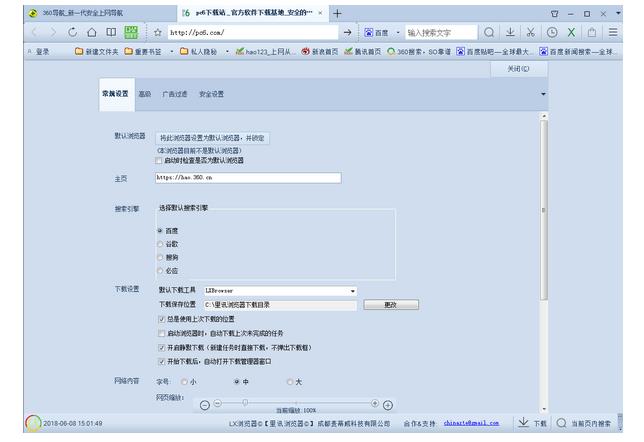Click the magnifier search icon in toolbar
The image size is (644, 442).
pyautogui.click(x=489, y=32)
